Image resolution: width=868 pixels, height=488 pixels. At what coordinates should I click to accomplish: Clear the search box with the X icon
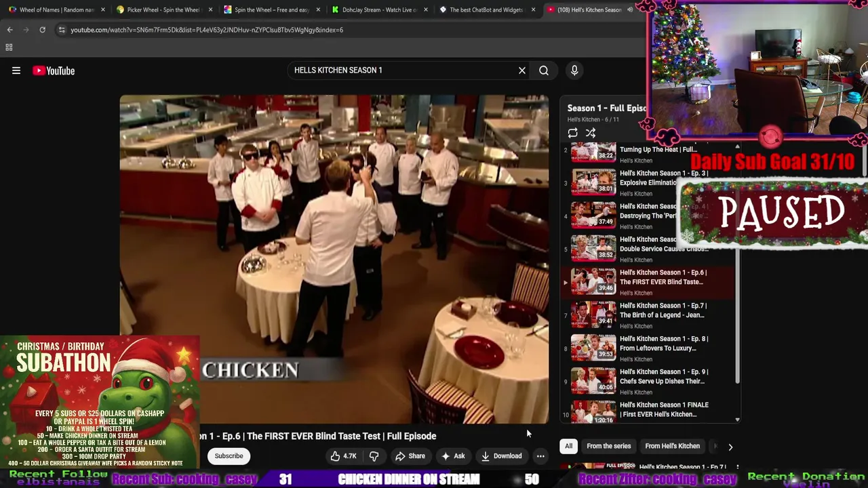(522, 70)
